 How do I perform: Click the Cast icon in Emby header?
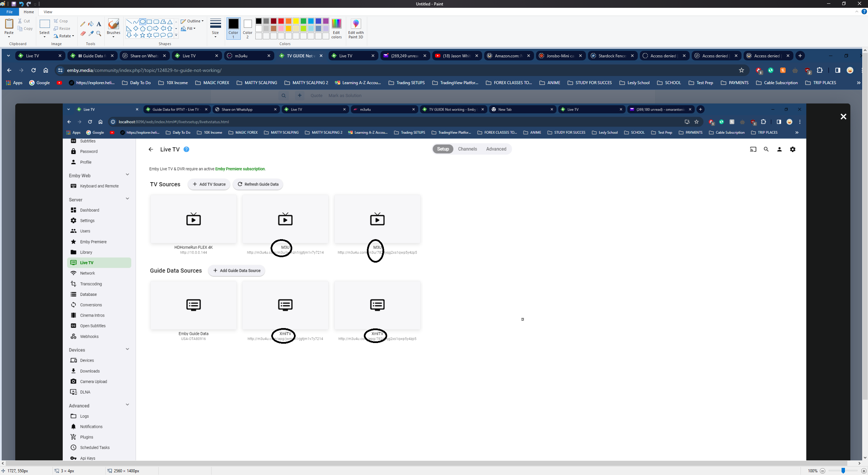[753, 149]
